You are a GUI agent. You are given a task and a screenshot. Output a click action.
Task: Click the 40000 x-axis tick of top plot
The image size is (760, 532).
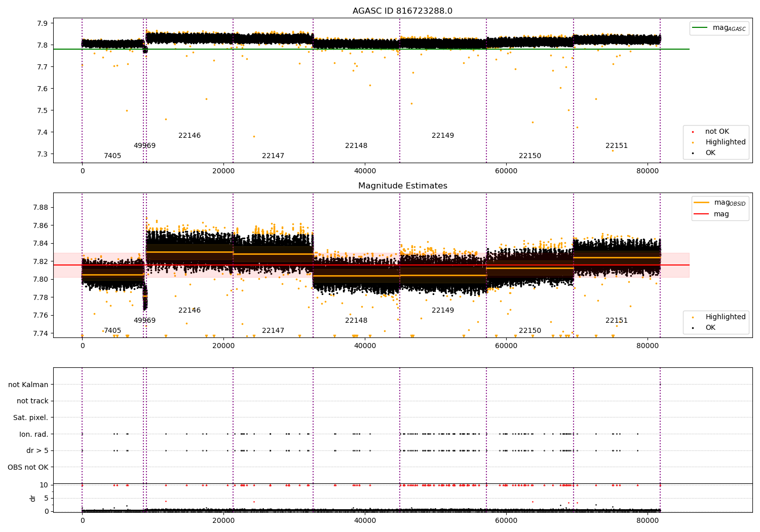point(365,171)
